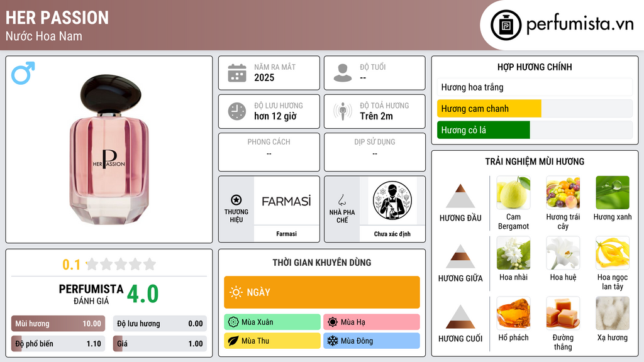Click the Trên 2m sillage value
Image resolution: width=644 pixels, height=362 pixels.
coord(376,116)
